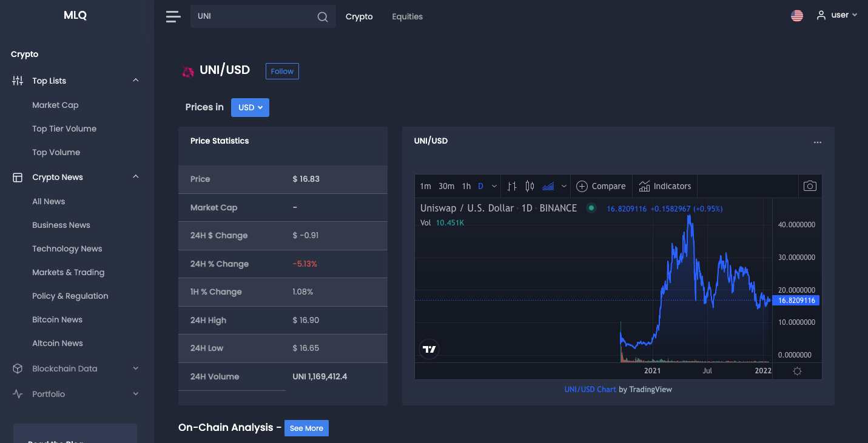Image resolution: width=868 pixels, height=443 pixels.
Task: Open Policy & Regulation news
Action: tap(70, 296)
